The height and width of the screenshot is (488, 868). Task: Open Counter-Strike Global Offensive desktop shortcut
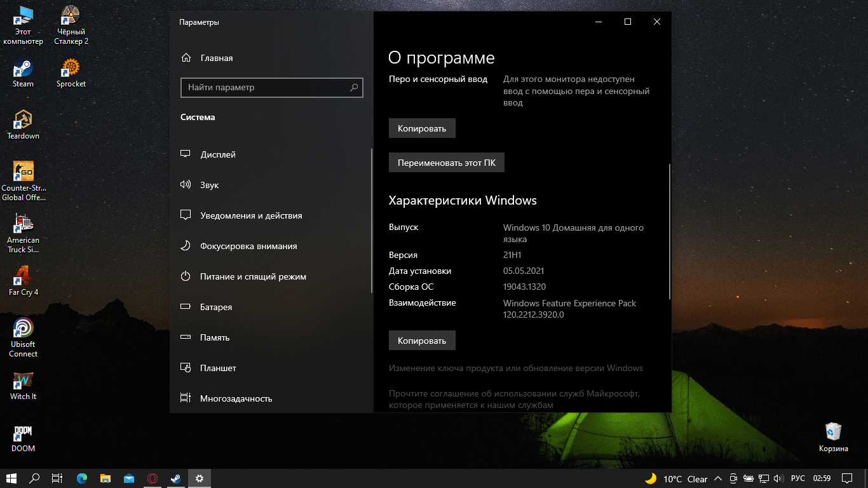tap(24, 181)
